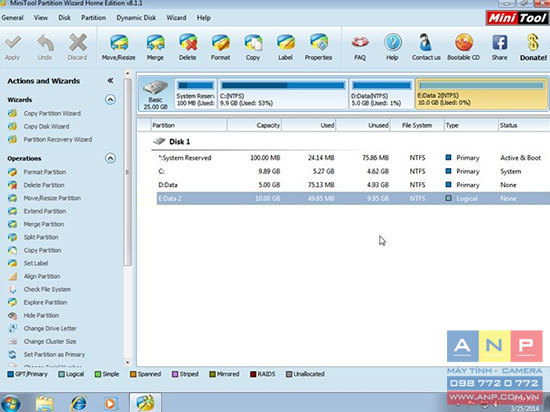Open Internet Explorer from the taskbar
Image resolution: width=550 pixels, height=412 pixels.
click(x=78, y=403)
